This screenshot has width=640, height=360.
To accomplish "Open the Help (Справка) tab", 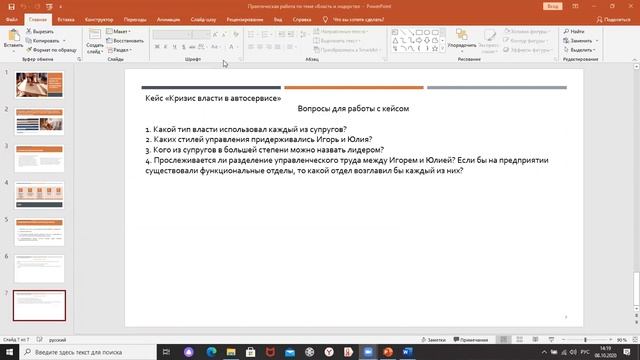I will coord(302,20).
